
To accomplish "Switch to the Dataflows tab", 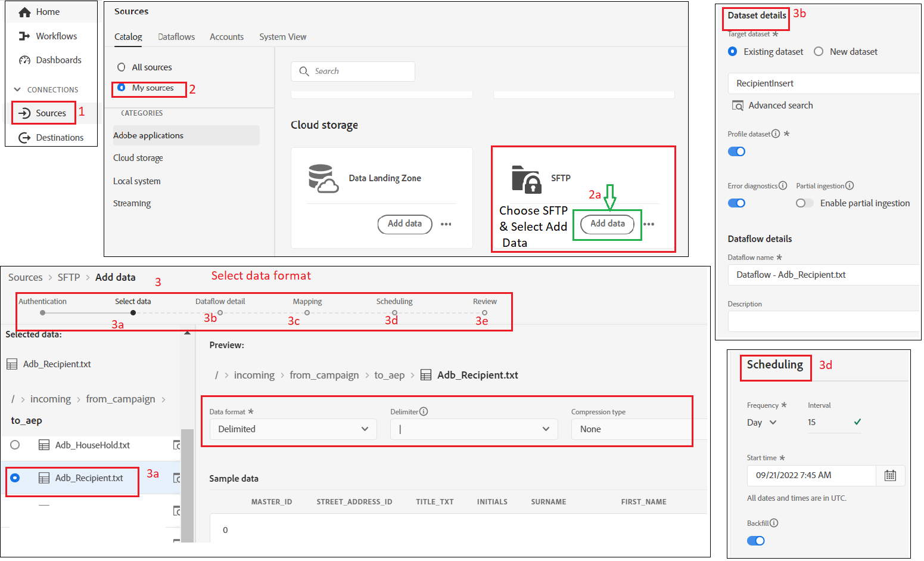I will pos(176,36).
